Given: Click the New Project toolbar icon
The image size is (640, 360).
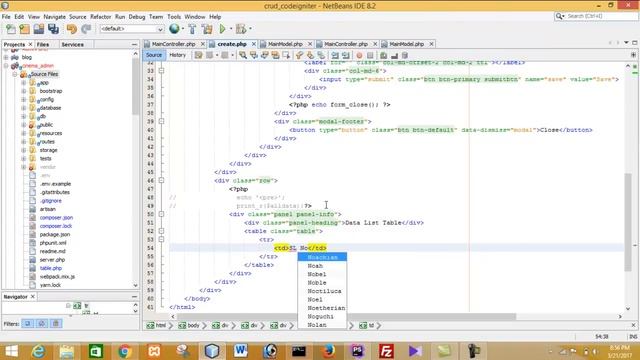Looking at the screenshot, I should 24,29.
